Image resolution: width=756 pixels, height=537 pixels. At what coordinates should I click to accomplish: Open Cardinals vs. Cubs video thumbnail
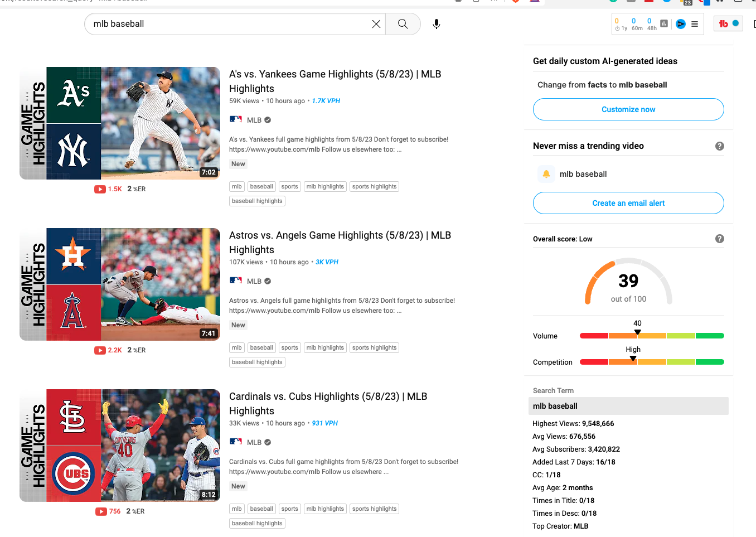(120, 446)
